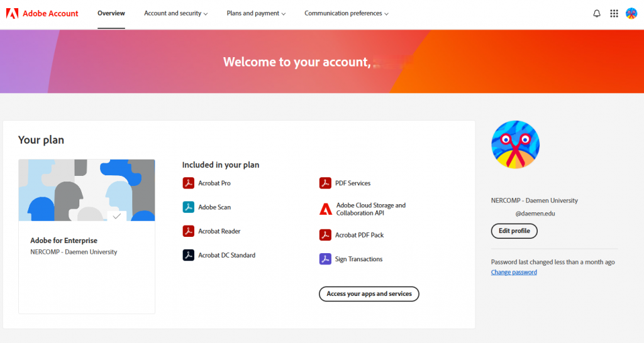Click the Acrobat DC Standard icon
The height and width of the screenshot is (343, 644).
tap(188, 255)
